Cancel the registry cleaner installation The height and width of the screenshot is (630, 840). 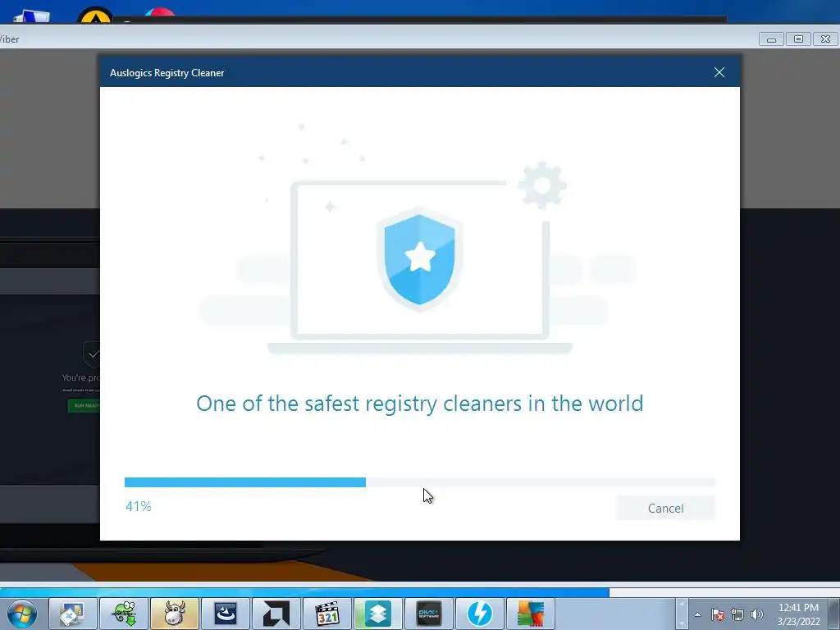point(665,508)
